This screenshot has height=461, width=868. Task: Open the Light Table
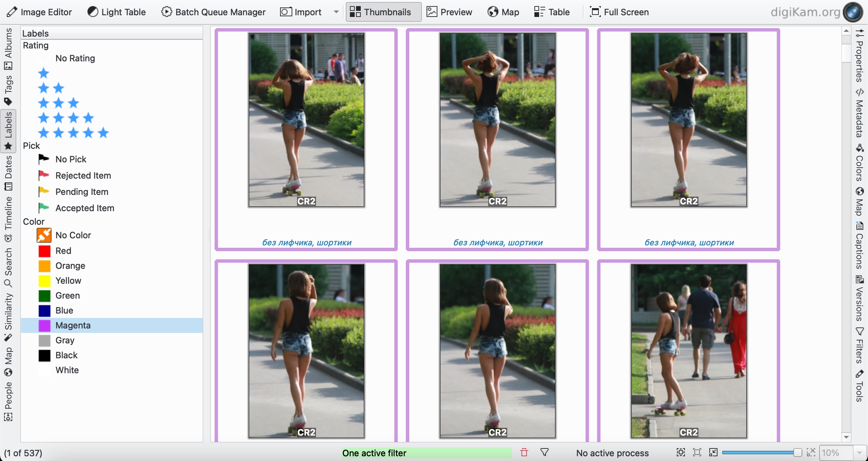116,12
